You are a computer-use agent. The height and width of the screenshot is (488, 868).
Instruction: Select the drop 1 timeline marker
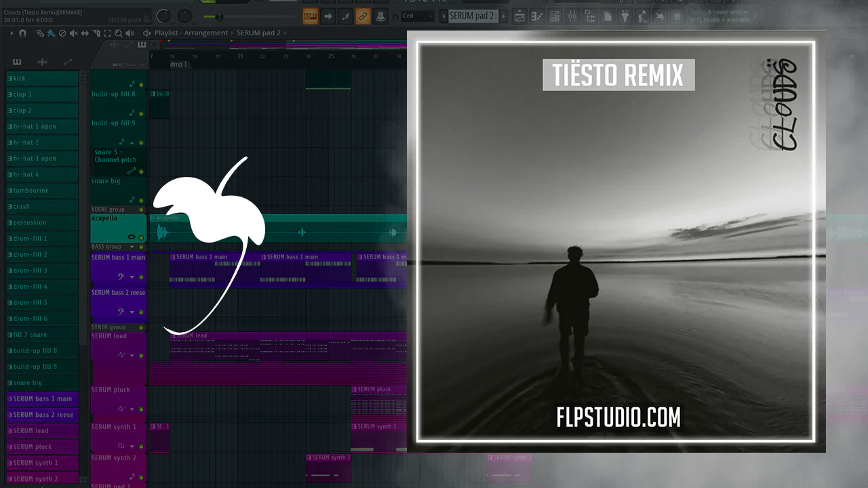point(179,64)
